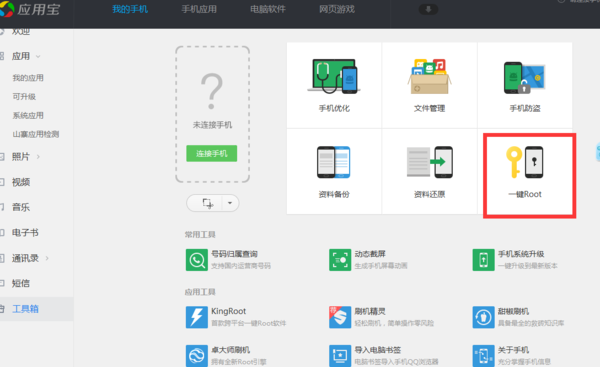Screen dimensions: 600x367
Task: Open the screenshot options dropdown arrow
Action: click(x=230, y=203)
